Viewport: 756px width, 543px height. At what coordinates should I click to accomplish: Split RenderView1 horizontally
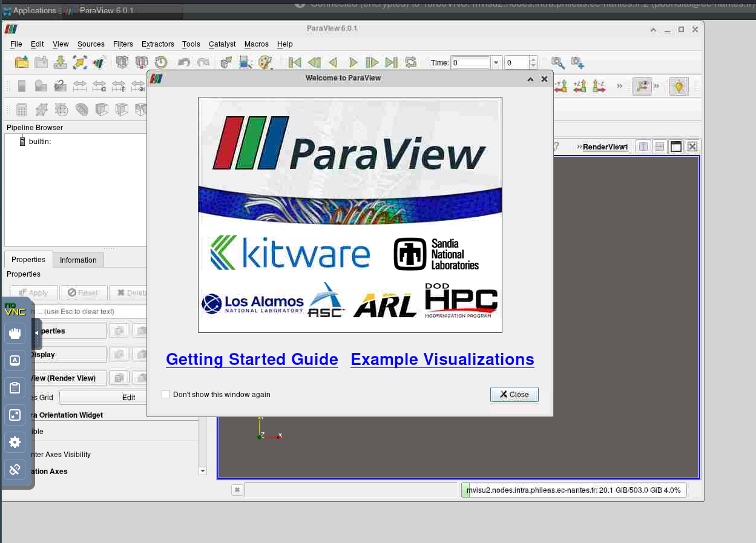coord(643,146)
